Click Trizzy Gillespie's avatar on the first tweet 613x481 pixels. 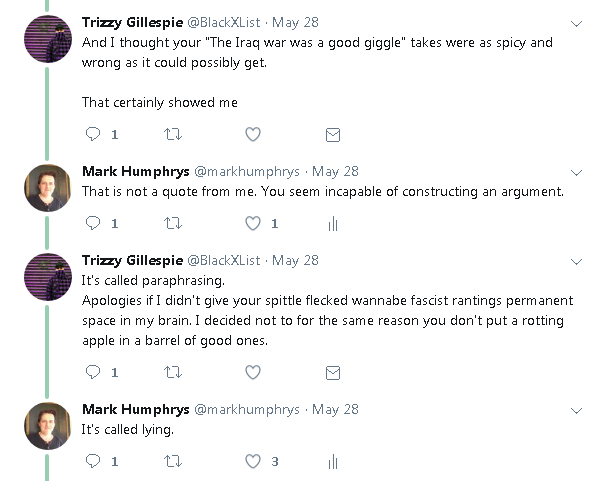[47, 39]
